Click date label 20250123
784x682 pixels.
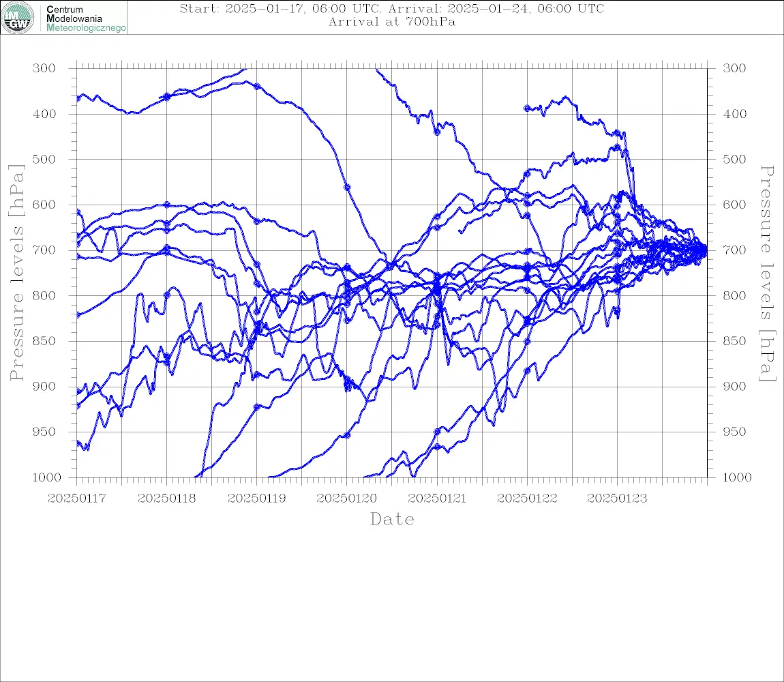[617, 499]
